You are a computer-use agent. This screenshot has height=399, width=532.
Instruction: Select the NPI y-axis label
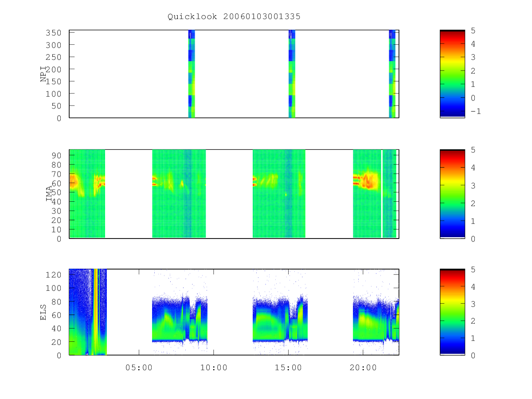(x=43, y=74)
